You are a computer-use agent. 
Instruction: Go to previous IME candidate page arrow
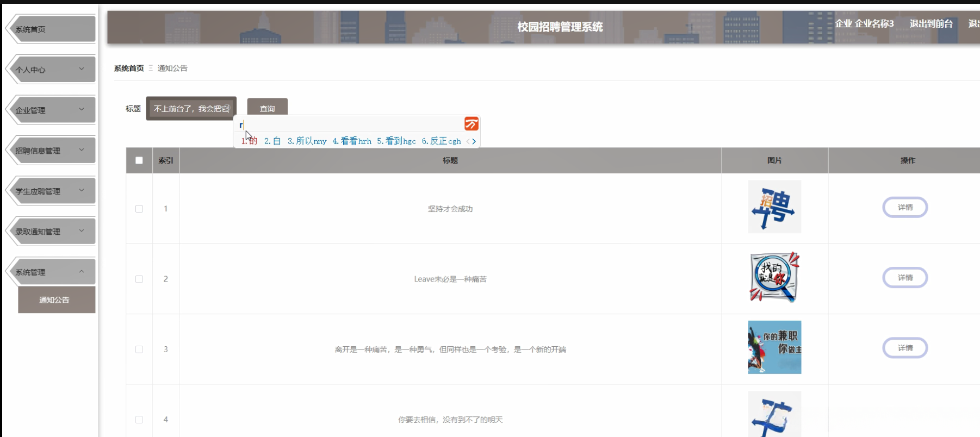tap(468, 141)
